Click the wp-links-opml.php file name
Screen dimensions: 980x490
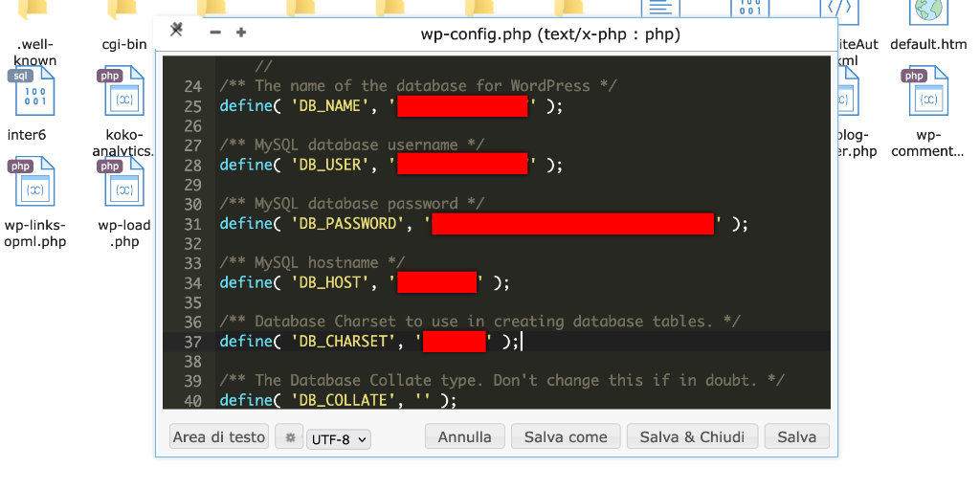pos(35,234)
